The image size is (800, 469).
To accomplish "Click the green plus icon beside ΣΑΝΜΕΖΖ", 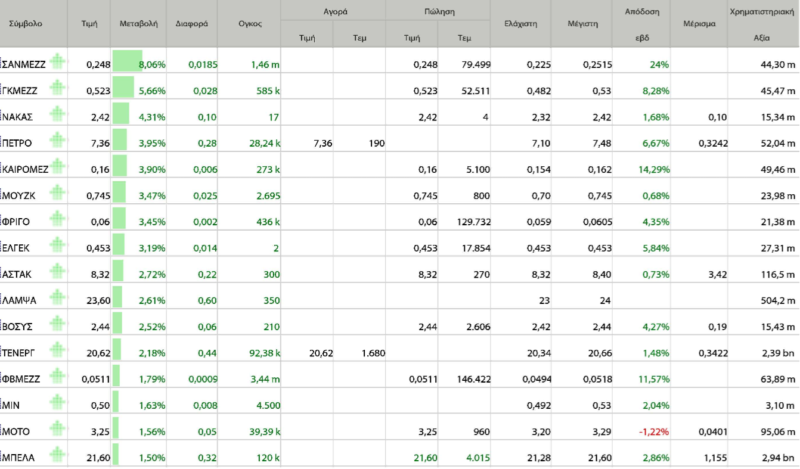I will [x=59, y=63].
